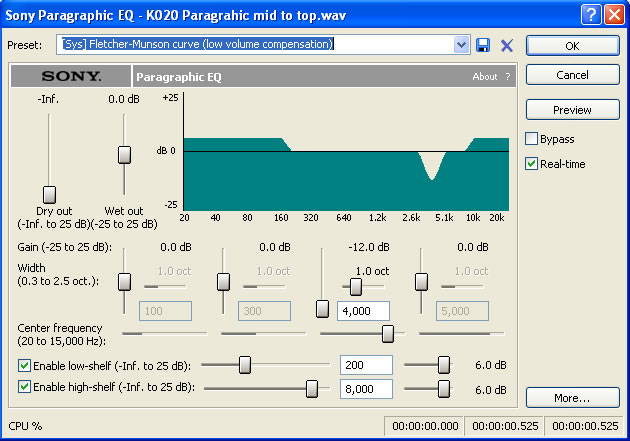Click the Wet out 0.0 dB value
Viewport: 630px width, 441px height.
pos(124,99)
